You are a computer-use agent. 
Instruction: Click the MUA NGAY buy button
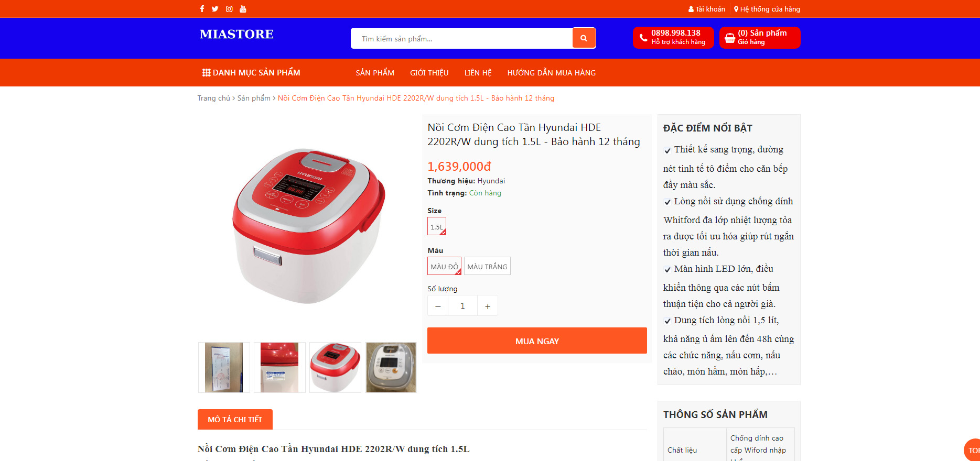[x=537, y=341]
